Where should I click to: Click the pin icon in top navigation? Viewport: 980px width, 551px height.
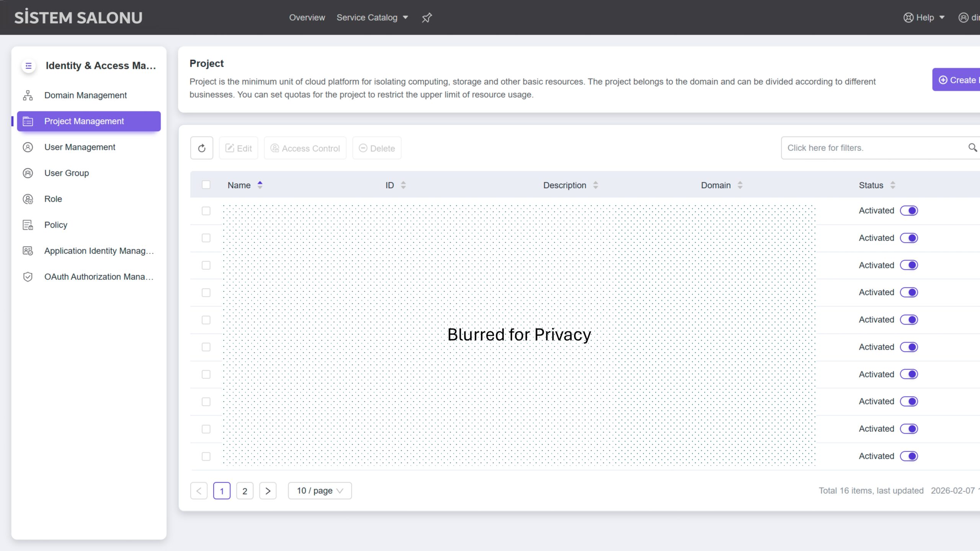click(427, 18)
